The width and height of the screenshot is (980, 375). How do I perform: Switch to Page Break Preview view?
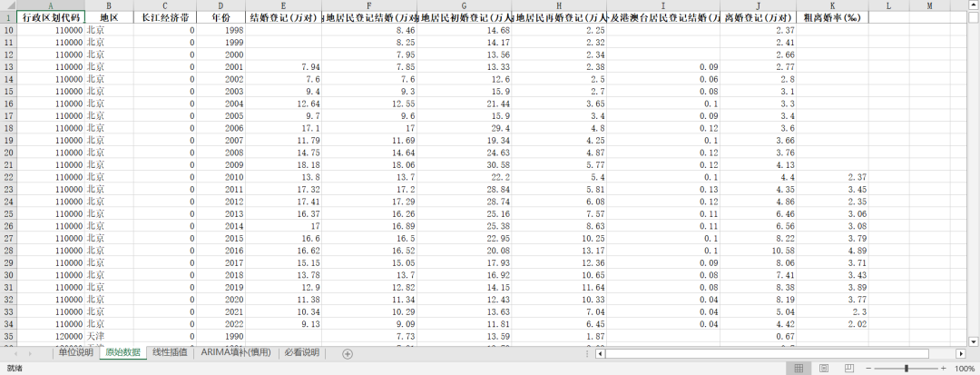coord(849,368)
